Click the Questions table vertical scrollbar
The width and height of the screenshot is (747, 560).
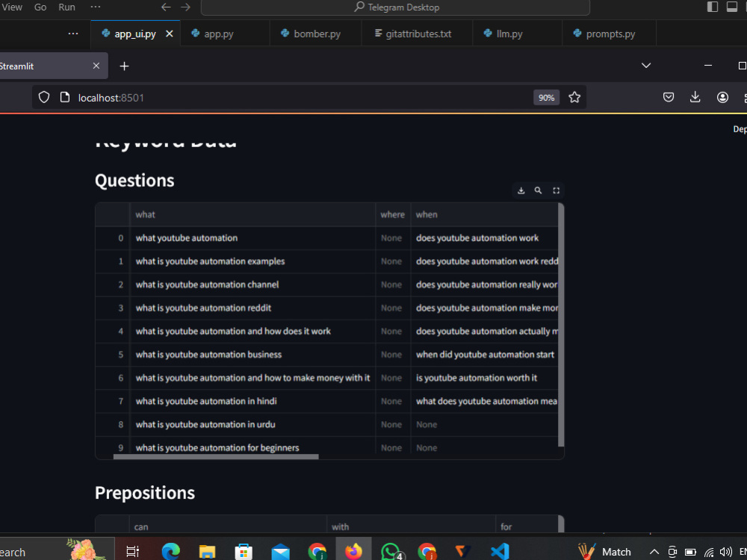point(561,325)
